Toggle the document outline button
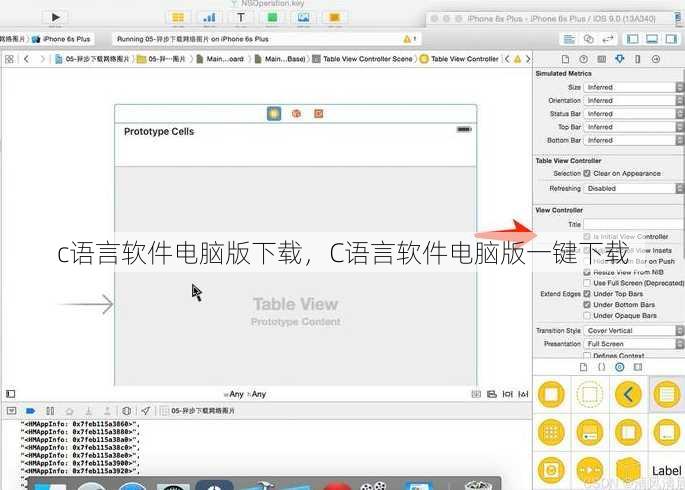 coord(11,394)
